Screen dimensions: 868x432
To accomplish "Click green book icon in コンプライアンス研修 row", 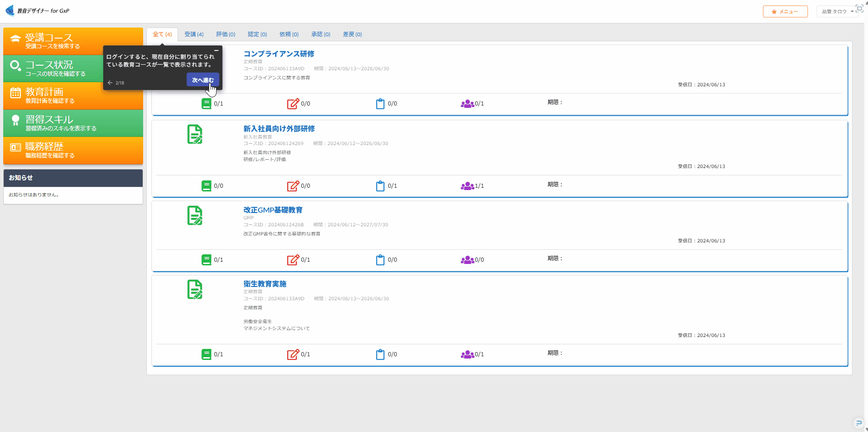I will tap(206, 104).
